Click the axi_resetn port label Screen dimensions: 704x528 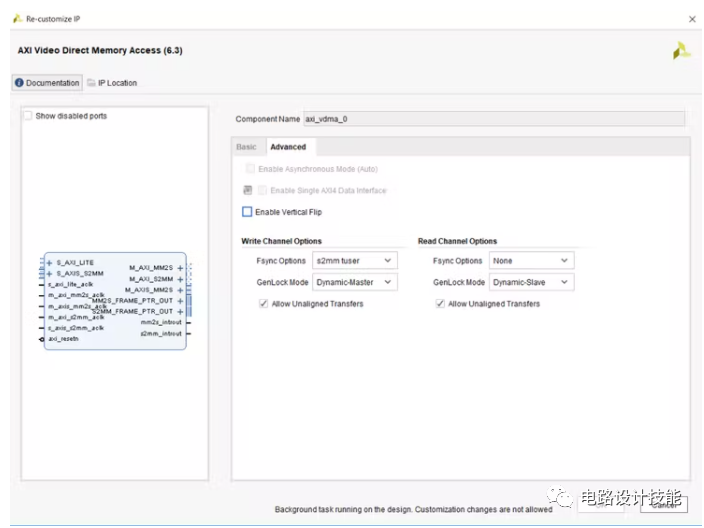pyautogui.click(x=63, y=339)
